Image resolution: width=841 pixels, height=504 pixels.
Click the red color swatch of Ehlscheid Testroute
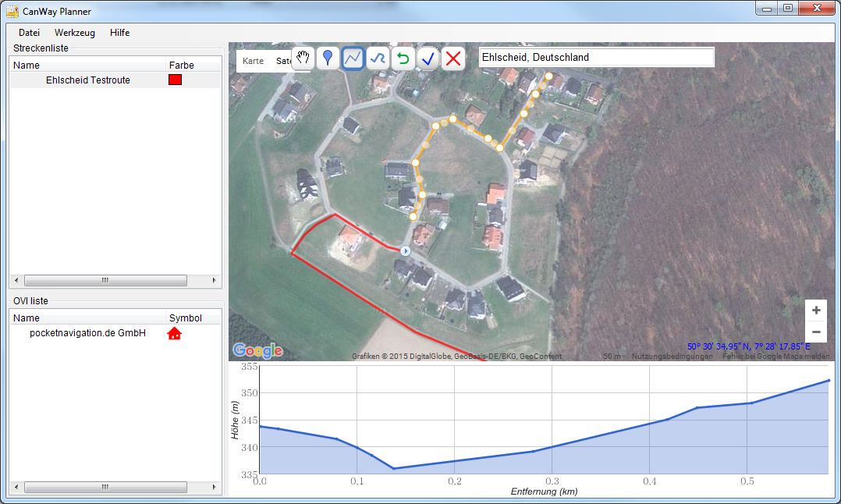click(x=175, y=80)
